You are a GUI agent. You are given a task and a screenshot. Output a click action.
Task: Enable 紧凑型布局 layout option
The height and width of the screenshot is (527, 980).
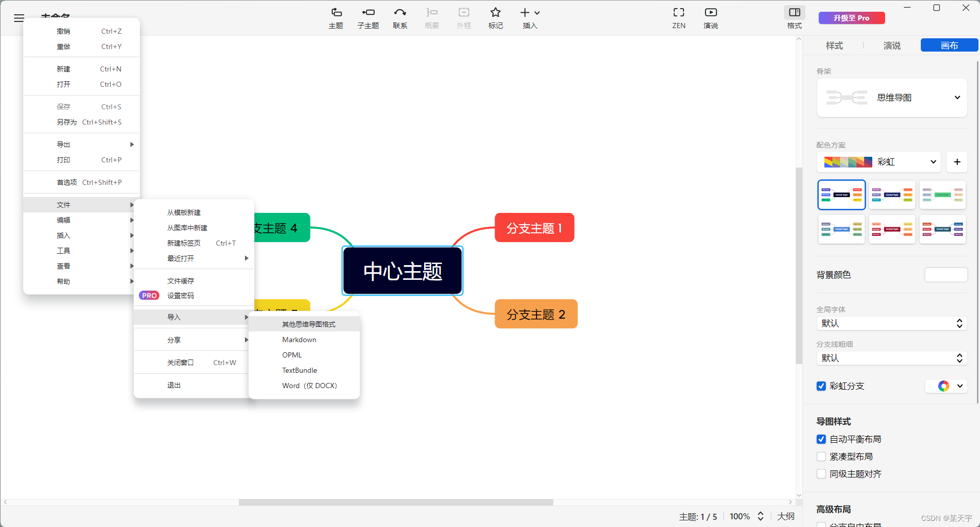(x=821, y=456)
